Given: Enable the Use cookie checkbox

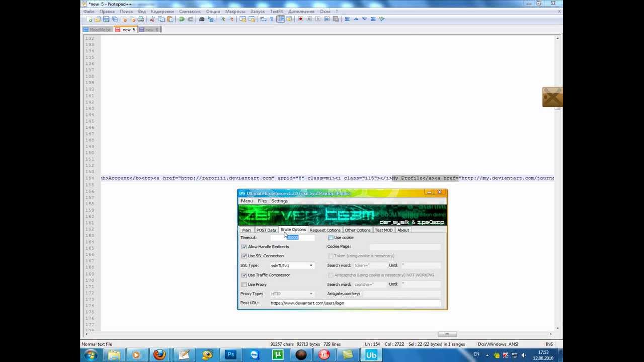Looking at the screenshot, I should point(331,238).
